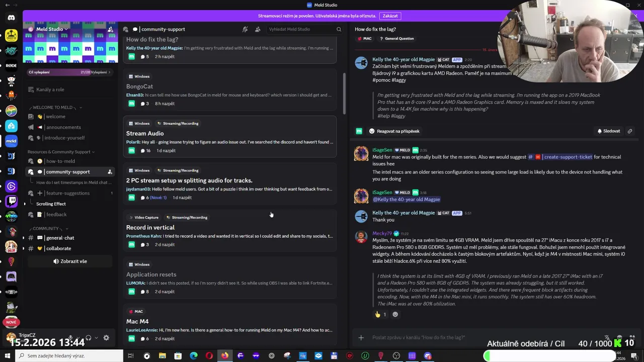Click add-member icon on community-support channel

(x=110, y=172)
